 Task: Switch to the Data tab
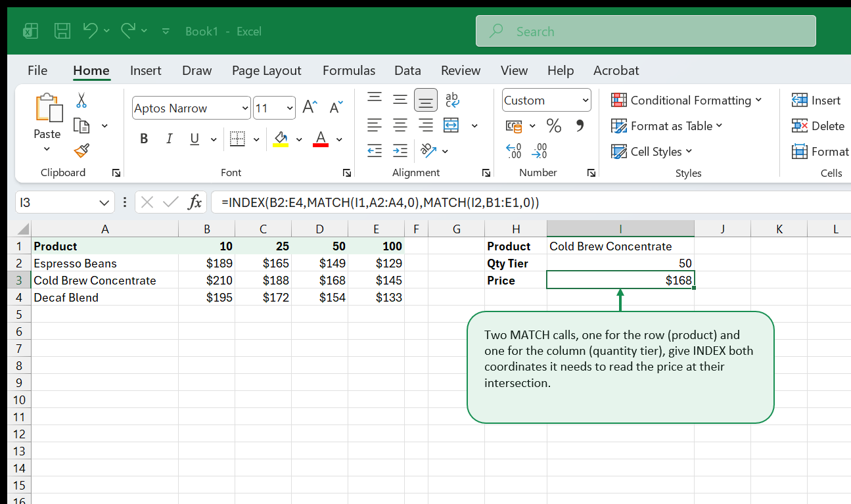(x=407, y=70)
